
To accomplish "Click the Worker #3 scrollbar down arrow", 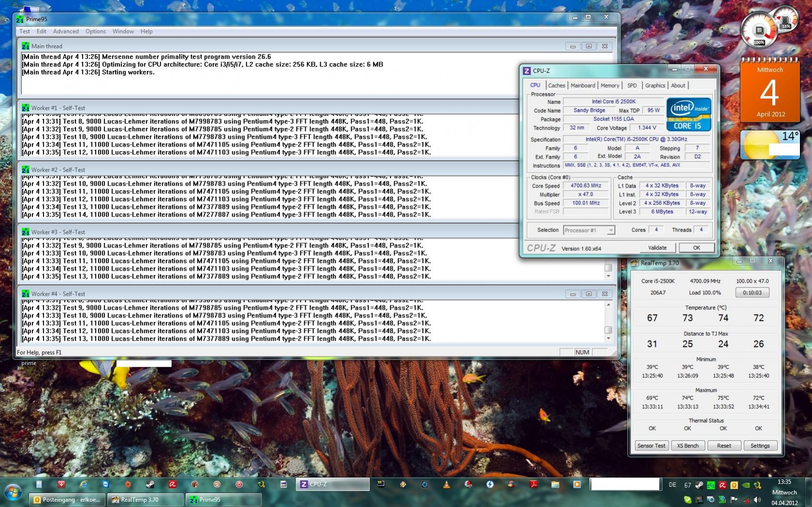I will click(608, 276).
